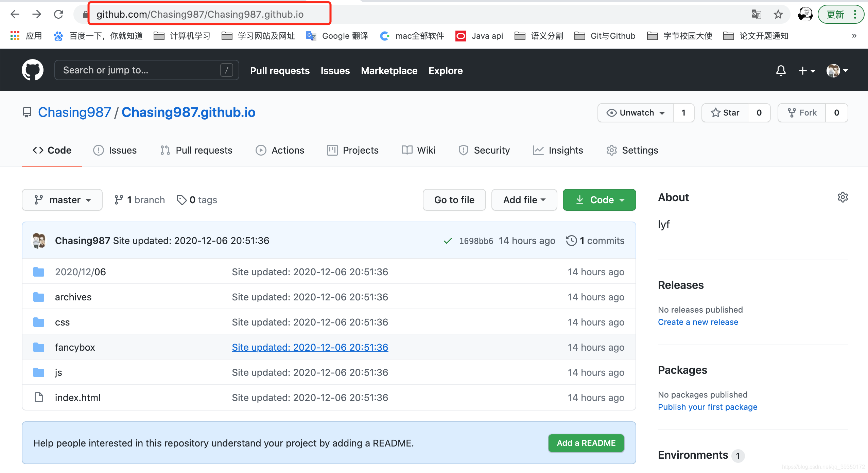
Task: Open the Chrome profile avatar
Action: 805,14
